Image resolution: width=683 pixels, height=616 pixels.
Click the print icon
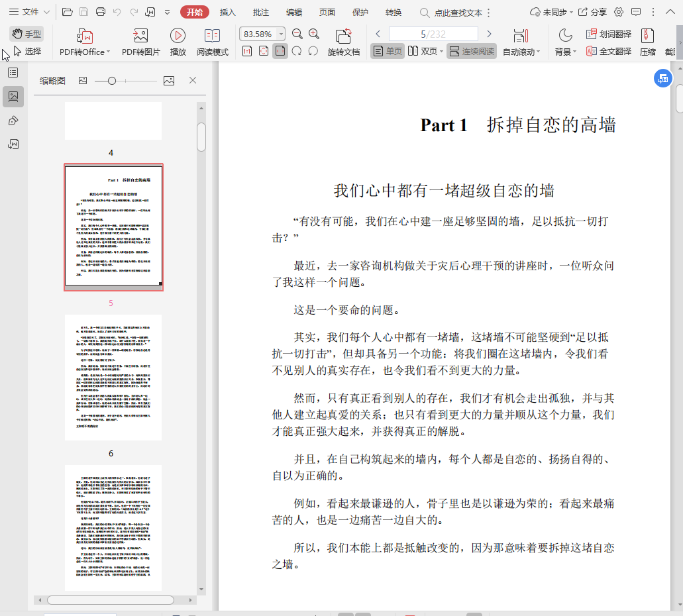tap(100, 12)
